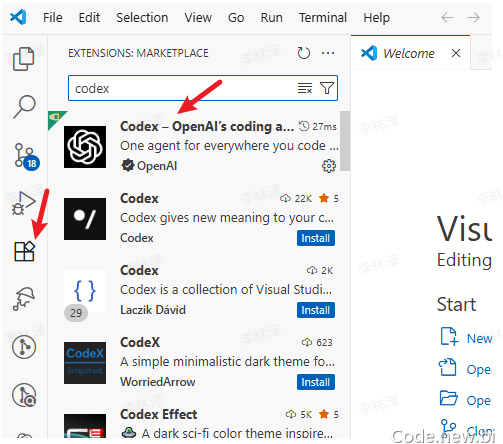Viewport: 503px width, 444px height.
Task: Open Run and Debug view
Action: point(23,203)
